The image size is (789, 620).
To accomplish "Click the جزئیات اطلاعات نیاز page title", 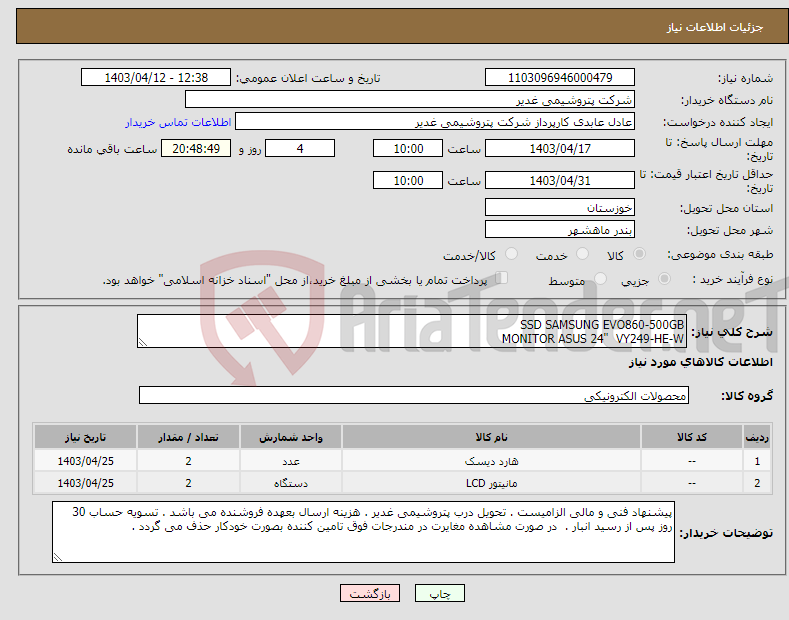I will tap(715, 27).
